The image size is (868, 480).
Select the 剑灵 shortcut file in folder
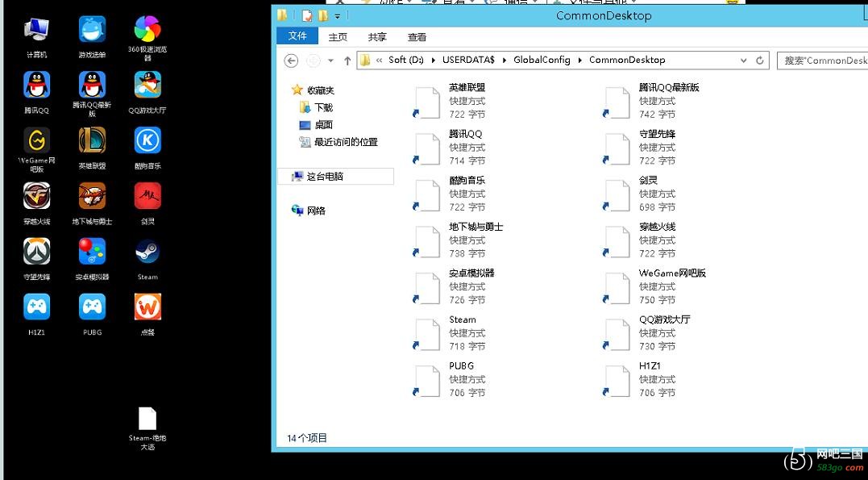pyautogui.click(x=641, y=194)
